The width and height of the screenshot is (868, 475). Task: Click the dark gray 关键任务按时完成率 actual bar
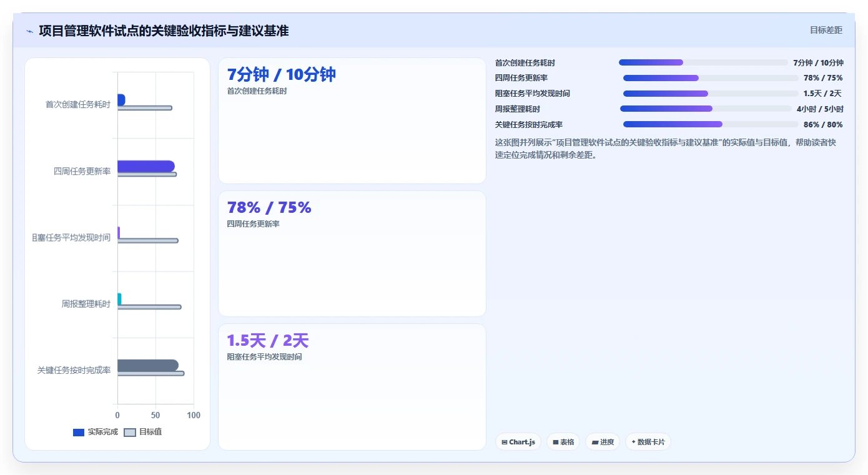148,365
